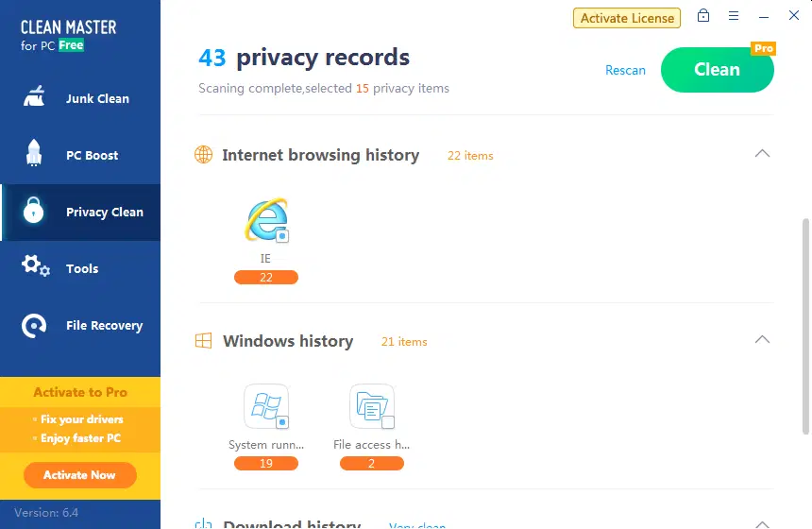Click the File access history icon

[370, 406]
